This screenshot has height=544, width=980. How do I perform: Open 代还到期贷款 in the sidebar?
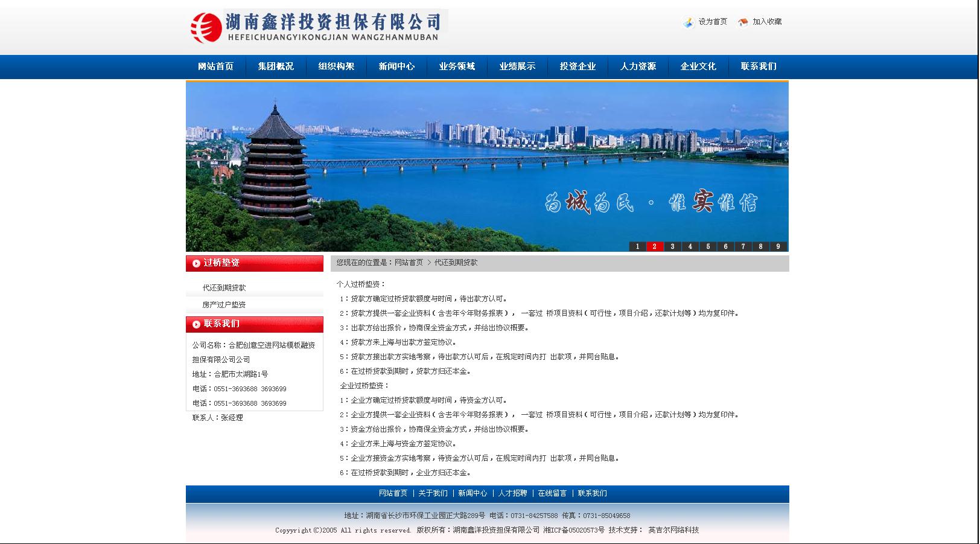click(224, 288)
